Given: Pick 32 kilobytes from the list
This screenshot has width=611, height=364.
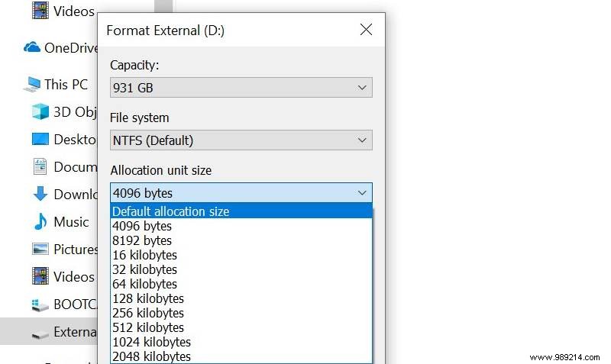Looking at the screenshot, I should pos(241,269).
